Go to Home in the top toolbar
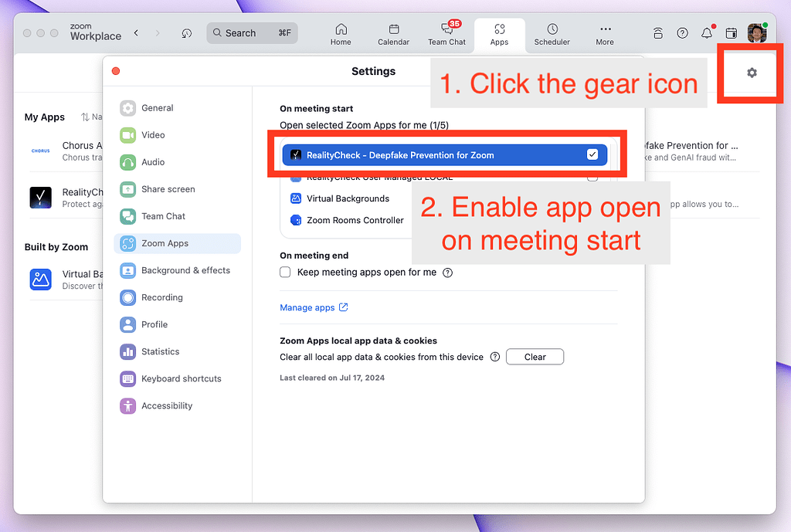791x532 pixels. click(341, 34)
